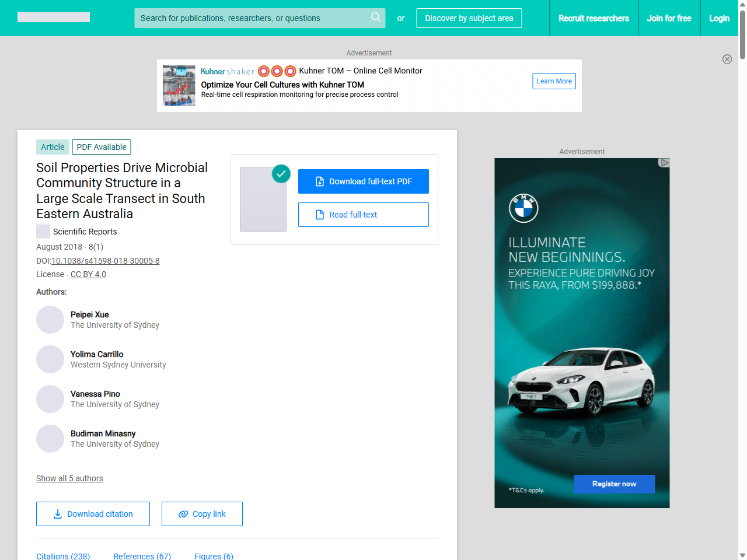This screenshot has width=747, height=560.
Task: Switch to the Citations (238) tab
Action: point(63,556)
